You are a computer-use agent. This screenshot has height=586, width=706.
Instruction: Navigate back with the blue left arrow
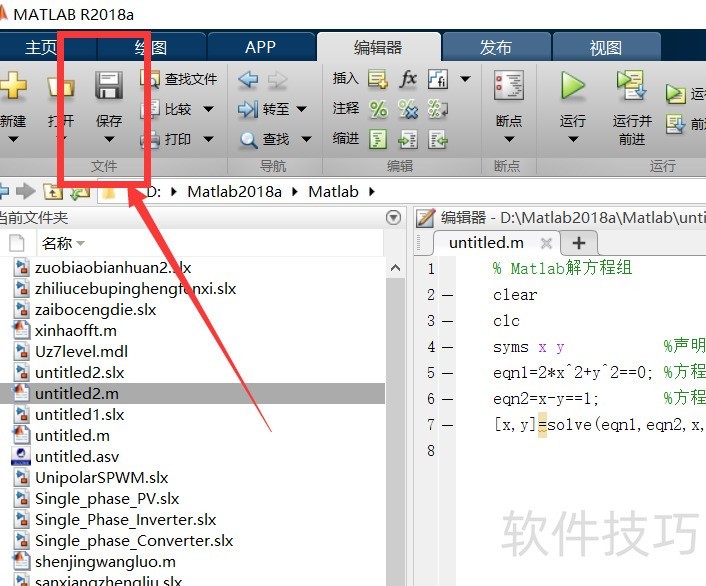248,80
